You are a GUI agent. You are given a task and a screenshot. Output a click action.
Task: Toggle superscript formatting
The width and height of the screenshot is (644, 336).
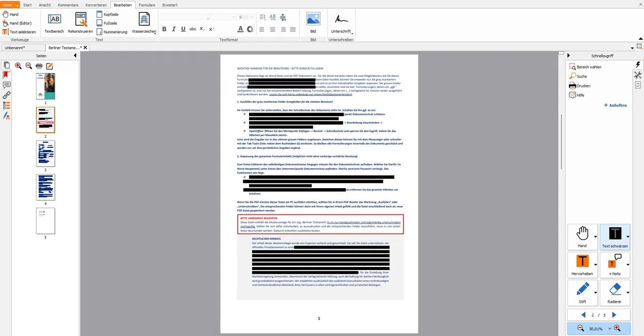pyautogui.click(x=211, y=29)
